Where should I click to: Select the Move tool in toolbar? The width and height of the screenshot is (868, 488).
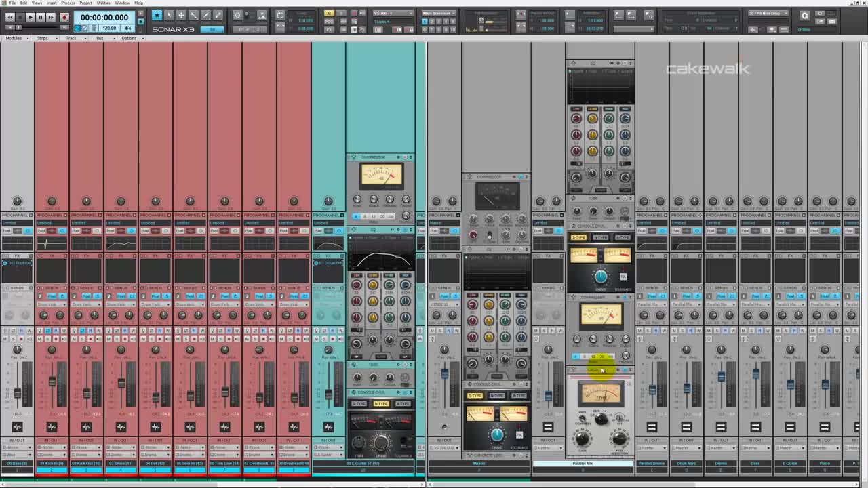pyautogui.click(x=181, y=15)
